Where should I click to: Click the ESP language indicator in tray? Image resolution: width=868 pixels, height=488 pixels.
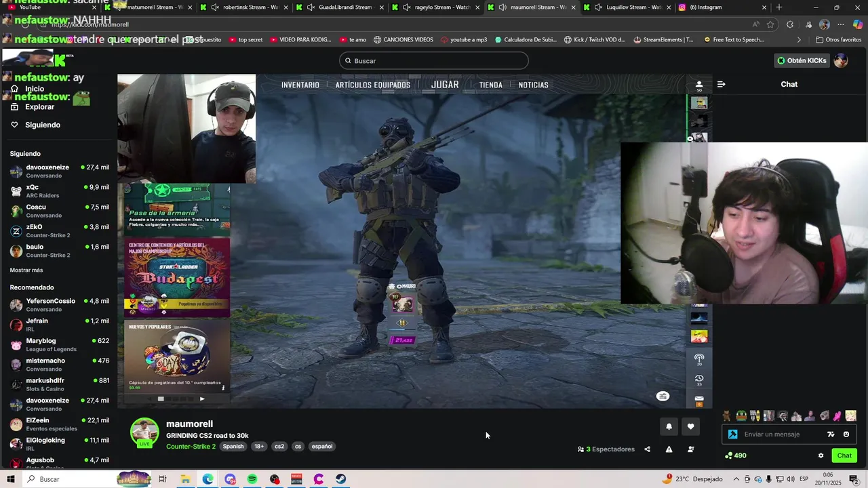pos(804,479)
